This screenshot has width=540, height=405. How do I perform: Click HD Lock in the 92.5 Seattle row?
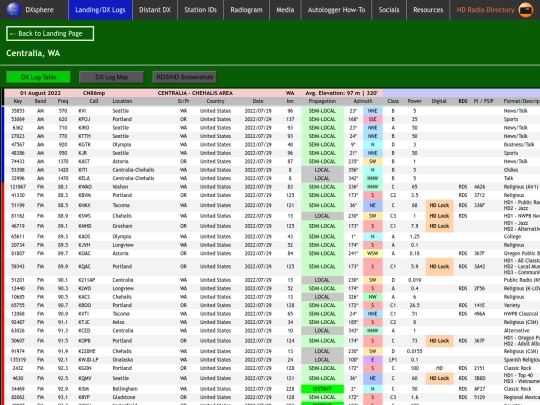coord(439,378)
